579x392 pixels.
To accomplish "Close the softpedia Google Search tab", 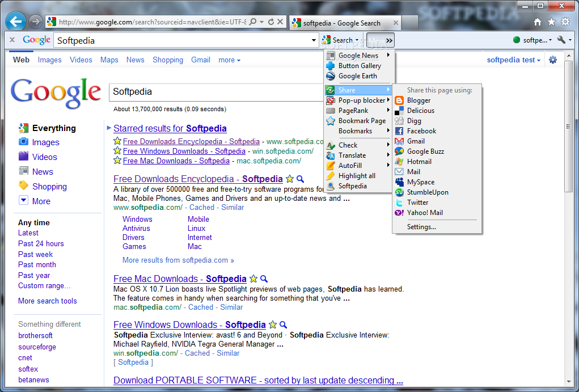I will click(x=395, y=23).
